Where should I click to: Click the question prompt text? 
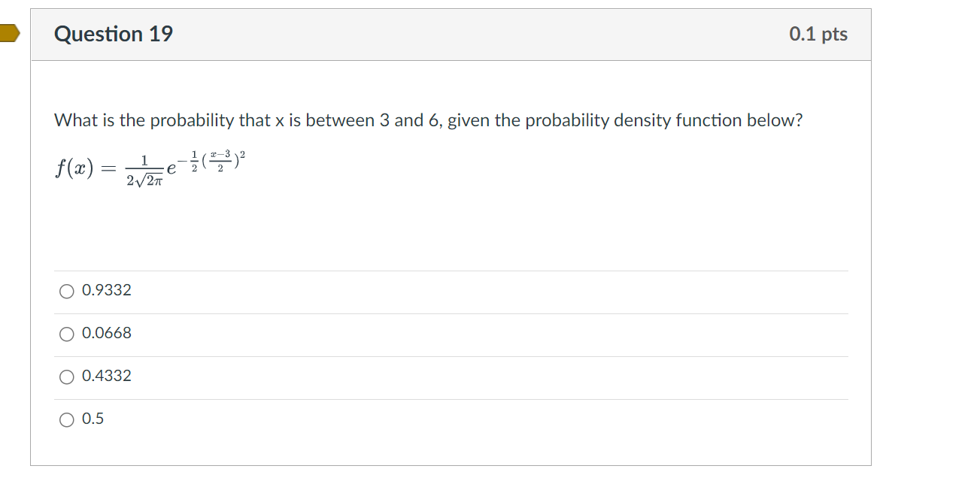pyautogui.click(x=429, y=120)
